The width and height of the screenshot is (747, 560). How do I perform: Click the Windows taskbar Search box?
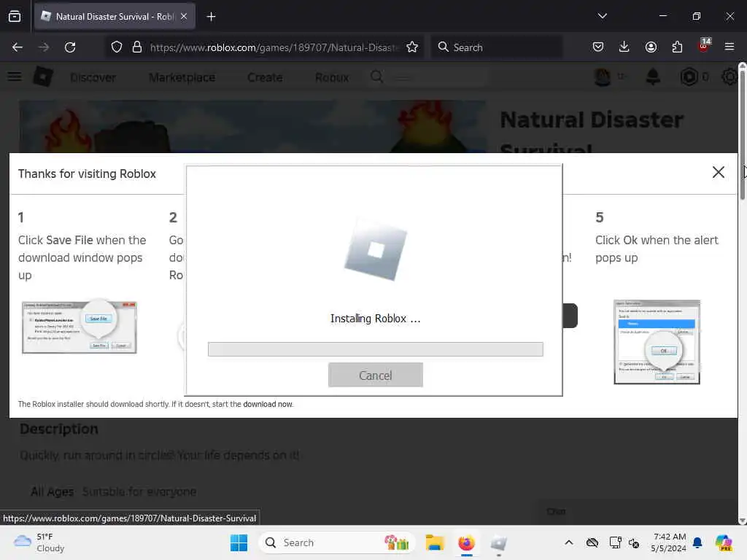point(337,542)
